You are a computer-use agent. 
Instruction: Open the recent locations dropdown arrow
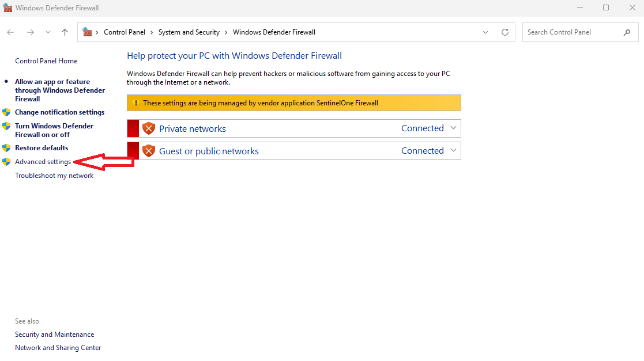48,32
